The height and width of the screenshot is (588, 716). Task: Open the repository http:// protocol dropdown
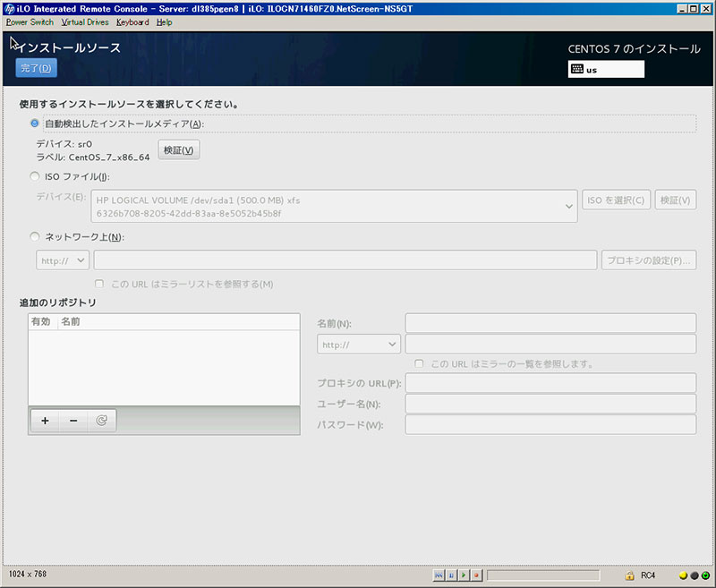[x=359, y=345]
